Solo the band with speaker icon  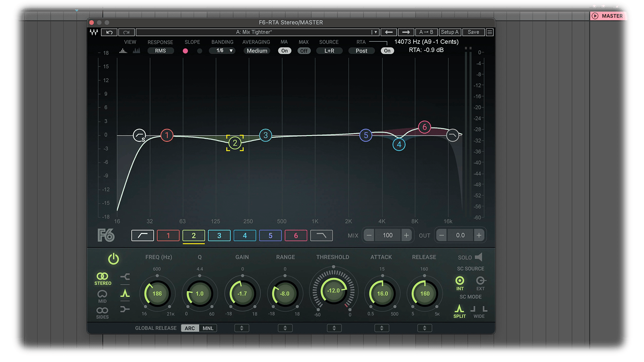478,257
